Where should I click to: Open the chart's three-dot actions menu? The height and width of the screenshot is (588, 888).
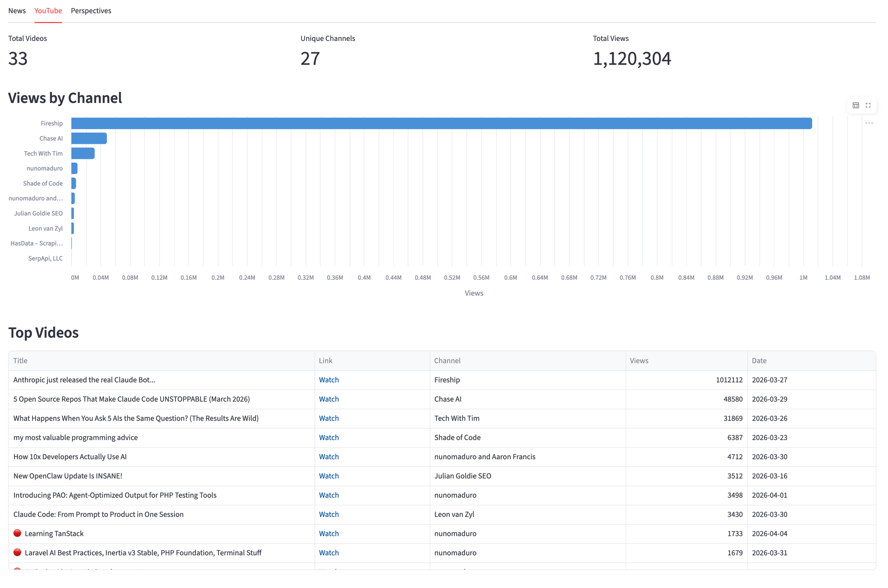point(869,123)
